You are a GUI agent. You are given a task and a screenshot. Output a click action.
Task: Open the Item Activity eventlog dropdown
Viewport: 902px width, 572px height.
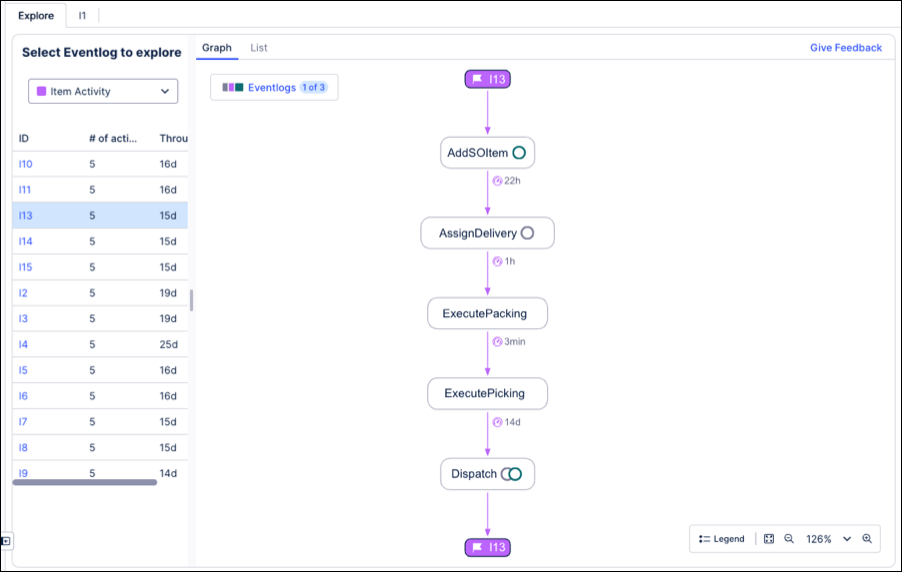click(103, 91)
